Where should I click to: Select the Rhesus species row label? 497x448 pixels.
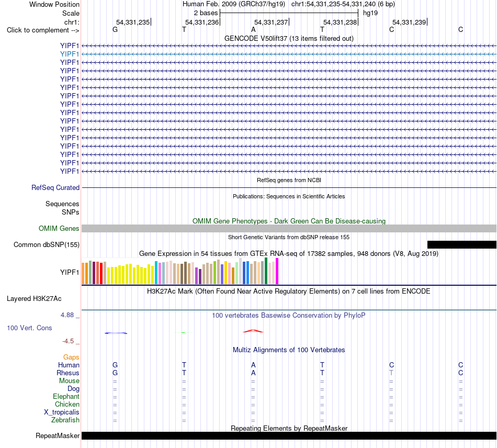coord(68,373)
